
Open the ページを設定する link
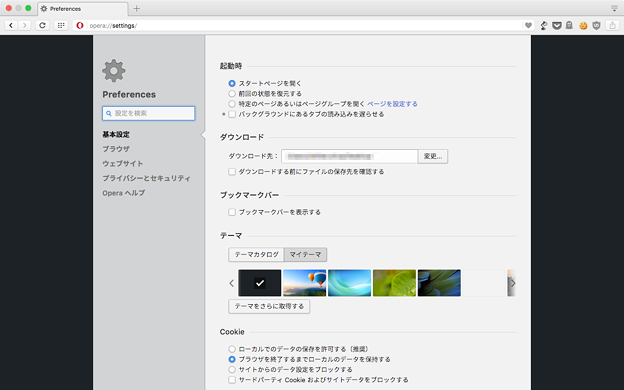tap(392, 104)
